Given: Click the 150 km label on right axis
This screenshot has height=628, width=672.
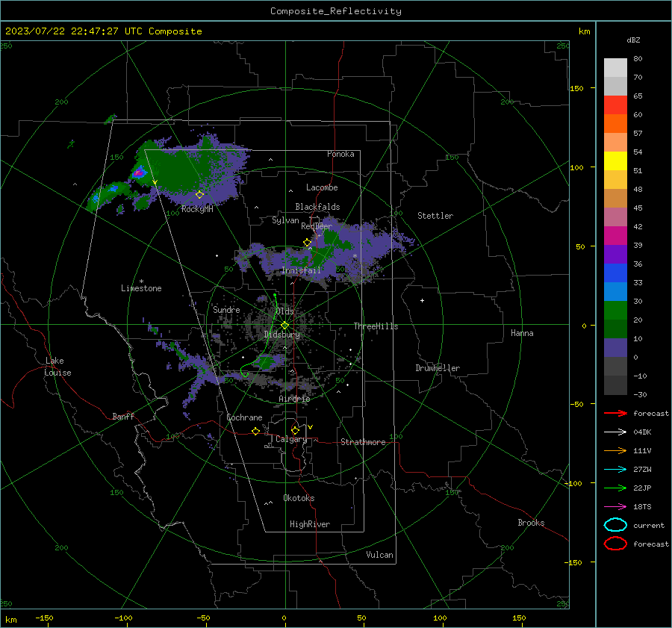Looking at the screenshot, I should tap(576, 88).
